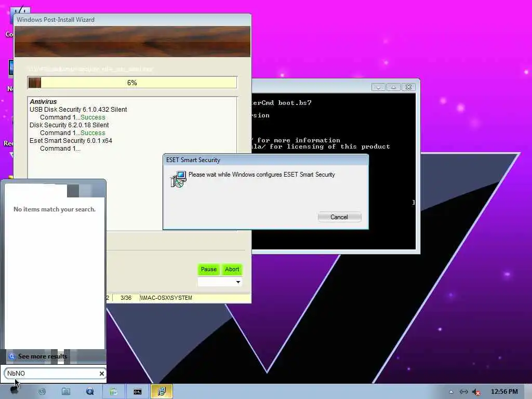
Task: Click Success under USB Disk Security
Action: 92,117
